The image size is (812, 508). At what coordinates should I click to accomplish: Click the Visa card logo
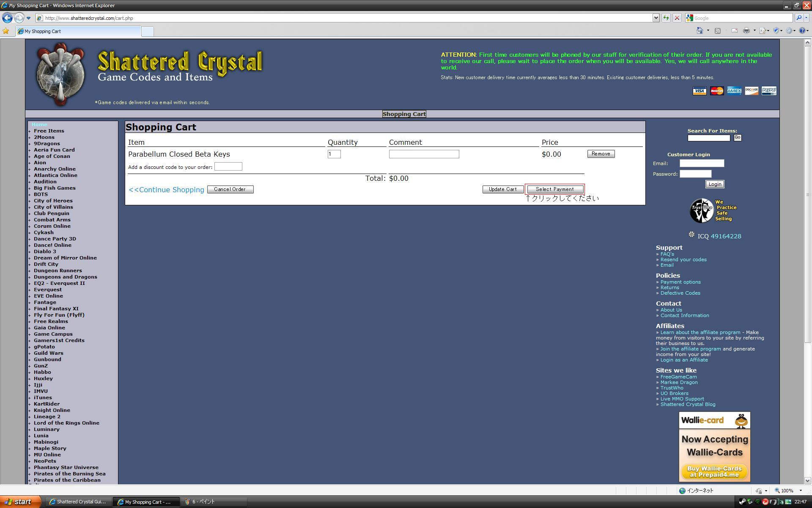click(x=700, y=91)
